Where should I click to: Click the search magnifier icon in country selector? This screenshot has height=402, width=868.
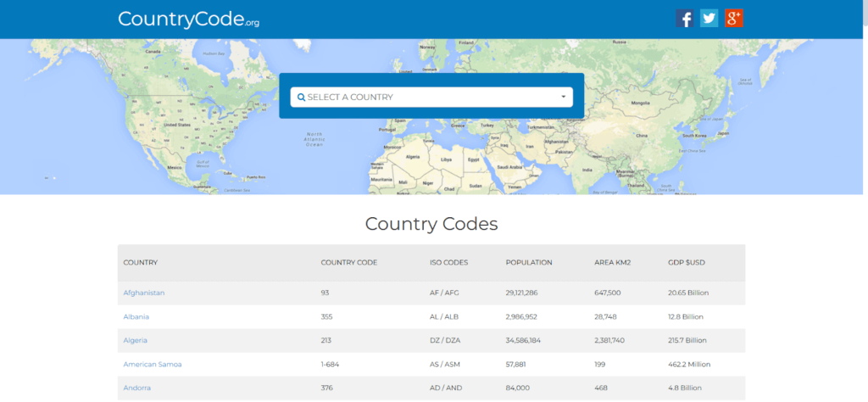(301, 98)
